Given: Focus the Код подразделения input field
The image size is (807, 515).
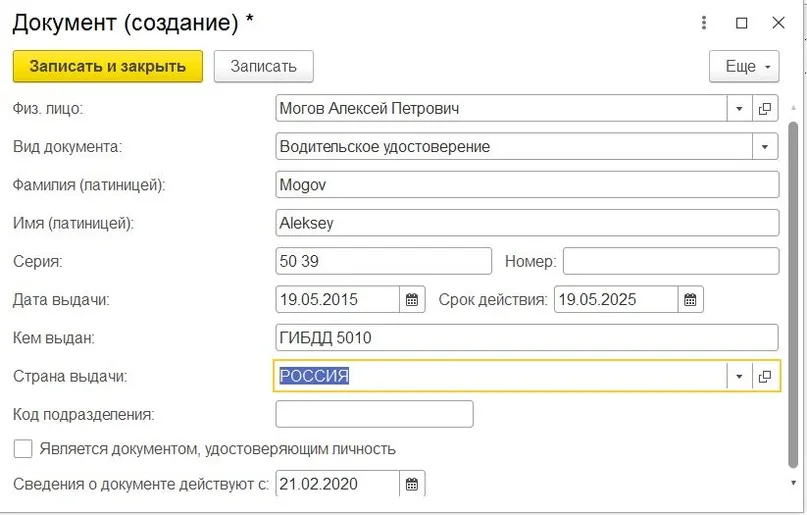Looking at the screenshot, I should tap(374, 414).
